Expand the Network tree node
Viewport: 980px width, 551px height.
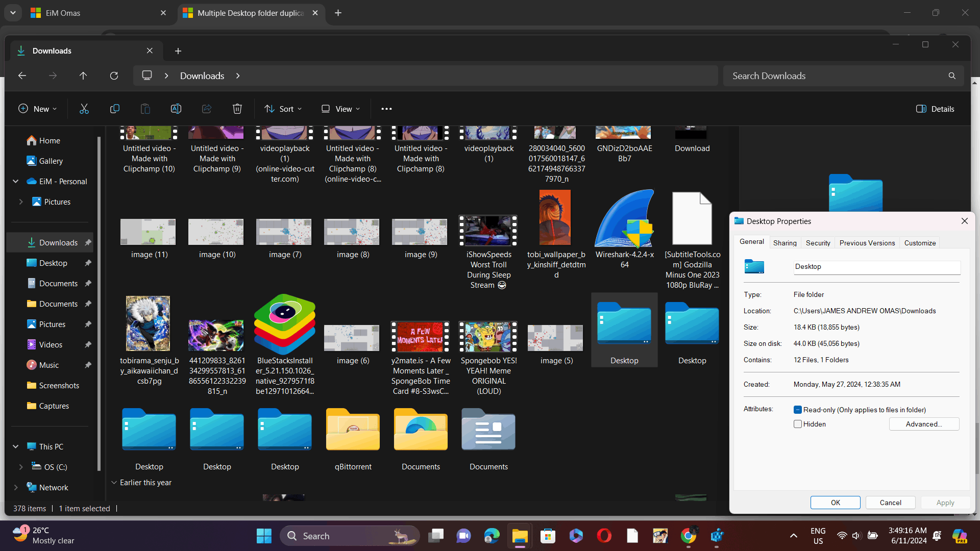point(15,487)
